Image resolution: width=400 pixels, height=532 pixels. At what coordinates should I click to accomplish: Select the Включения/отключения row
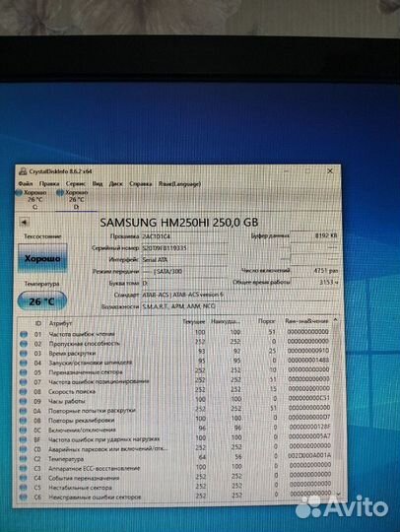(x=174, y=429)
